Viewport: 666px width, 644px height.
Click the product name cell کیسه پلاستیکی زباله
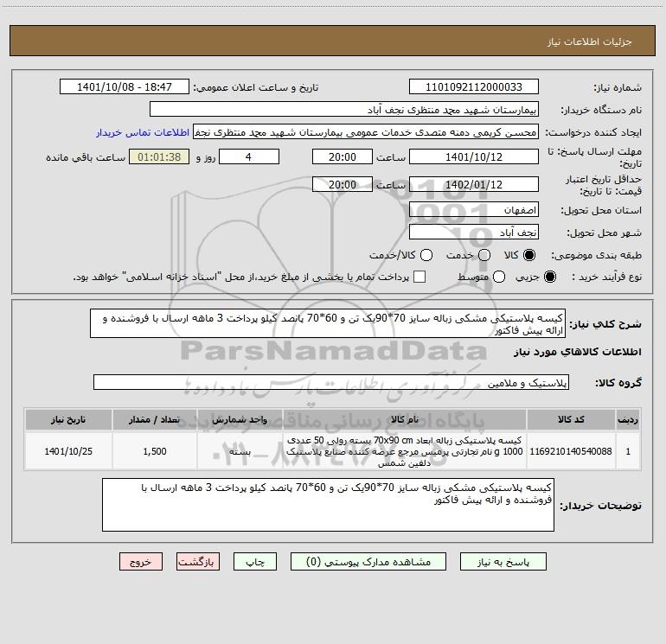point(405,451)
